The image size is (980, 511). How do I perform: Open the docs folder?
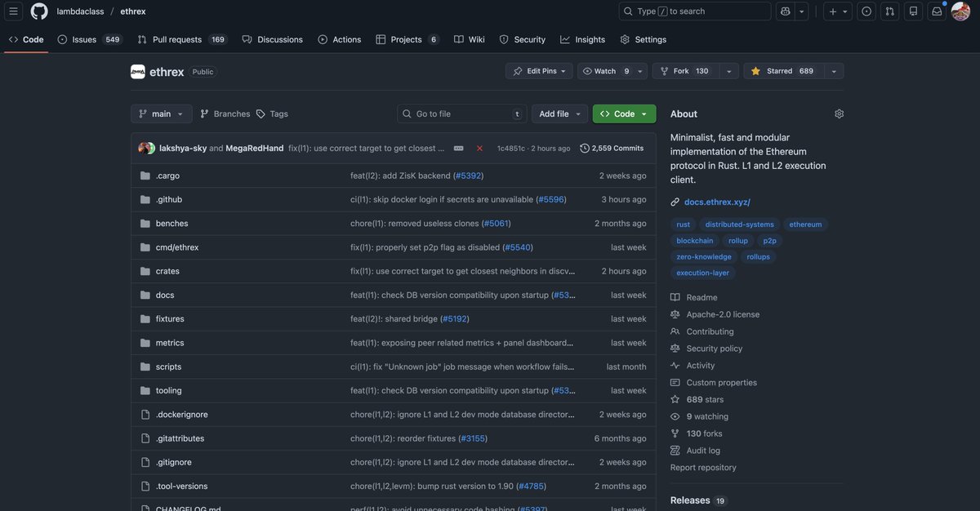pyautogui.click(x=165, y=295)
